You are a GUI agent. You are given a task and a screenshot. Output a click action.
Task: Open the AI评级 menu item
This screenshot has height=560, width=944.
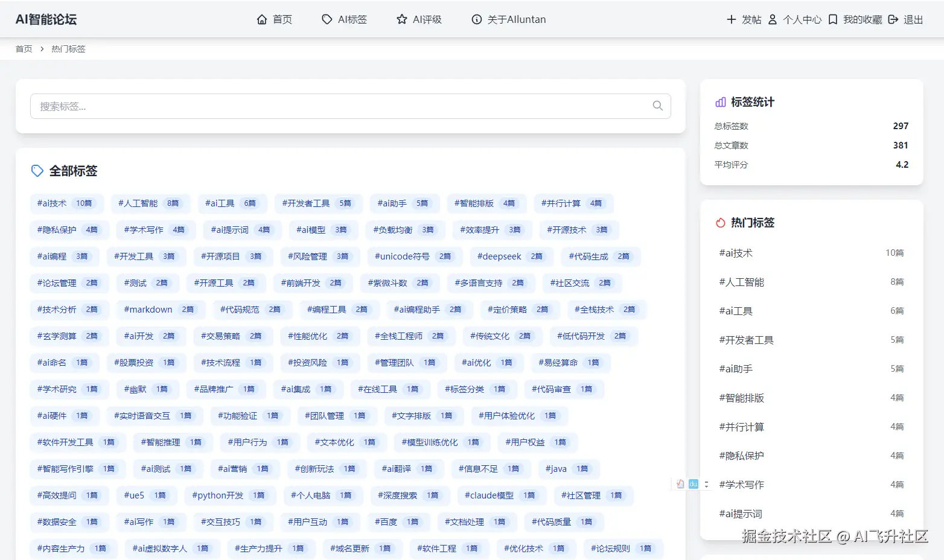[419, 19]
